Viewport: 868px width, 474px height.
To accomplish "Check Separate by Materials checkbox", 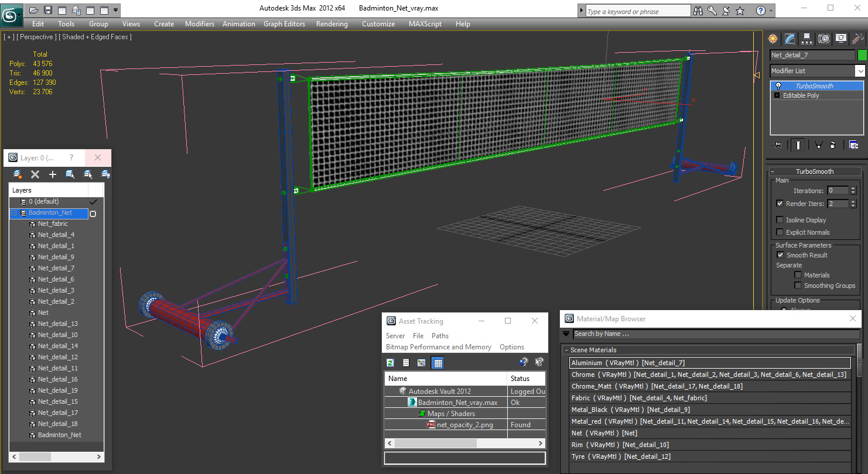I will coord(798,275).
